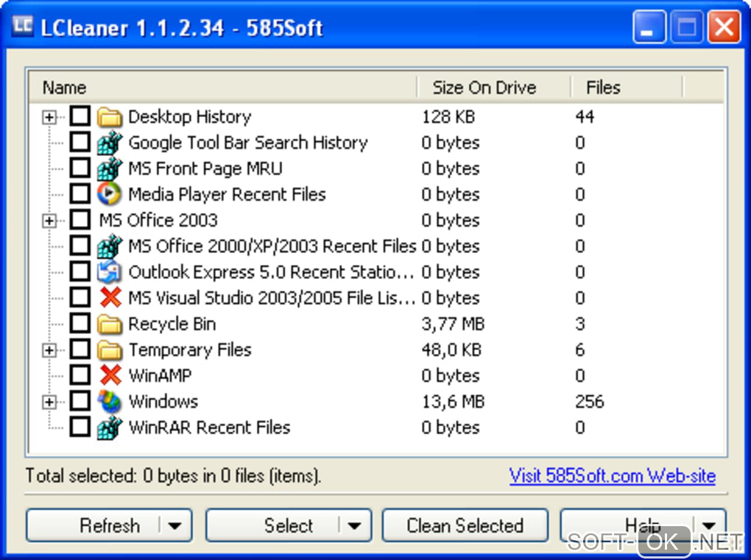
Task: Click the Google Tool Bar Search History icon
Action: click(x=110, y=143)
